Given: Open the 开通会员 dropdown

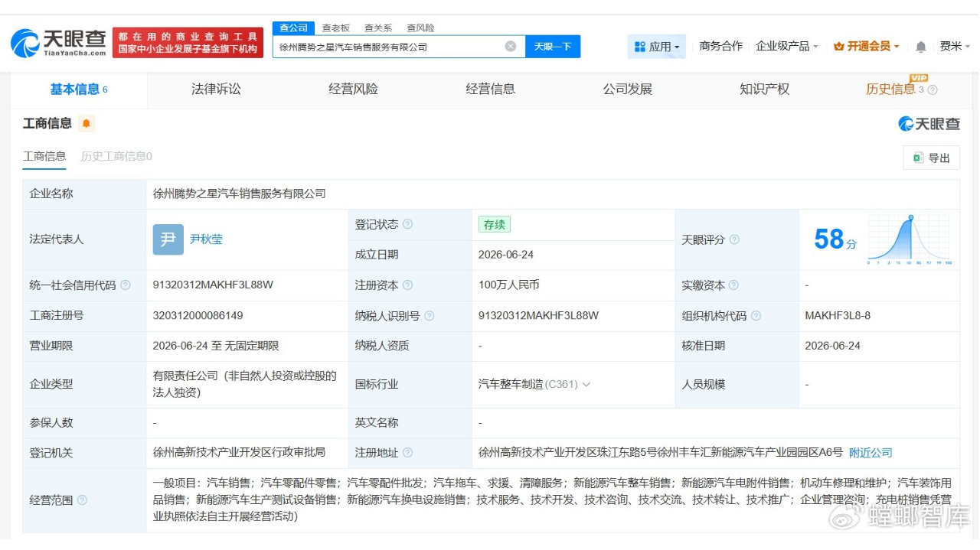Looking at the screenshot, I should [x=866, y=46].
